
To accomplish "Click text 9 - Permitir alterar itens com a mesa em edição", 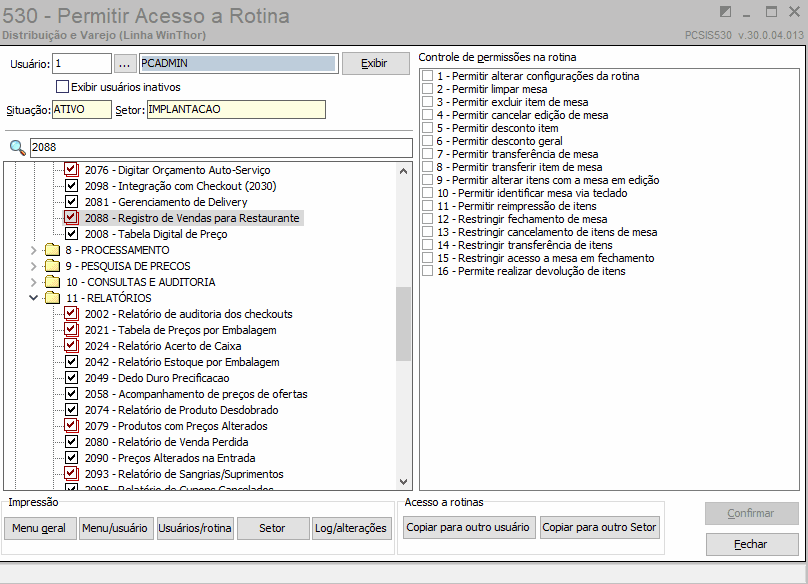I will 548,180.
